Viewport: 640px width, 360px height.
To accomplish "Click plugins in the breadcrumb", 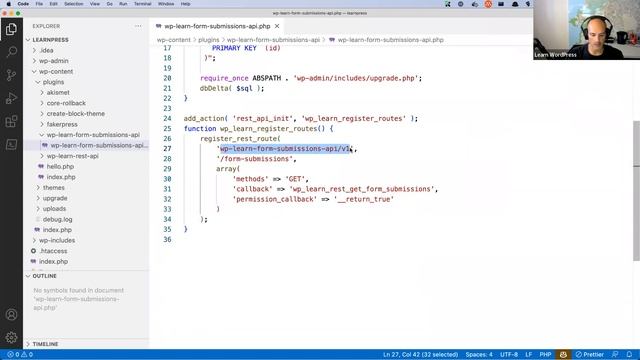I will click(209, 40).
